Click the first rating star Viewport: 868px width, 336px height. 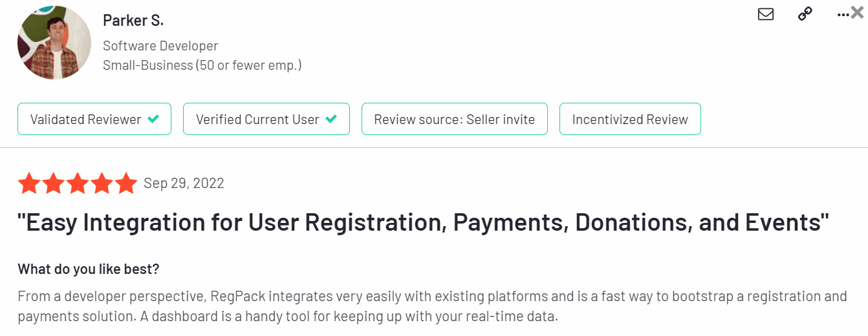tap(29, 184)
